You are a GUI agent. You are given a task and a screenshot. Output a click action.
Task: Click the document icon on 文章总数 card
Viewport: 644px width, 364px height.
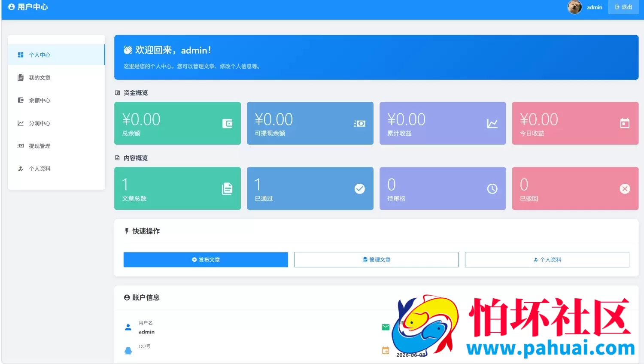pos(227,189)
